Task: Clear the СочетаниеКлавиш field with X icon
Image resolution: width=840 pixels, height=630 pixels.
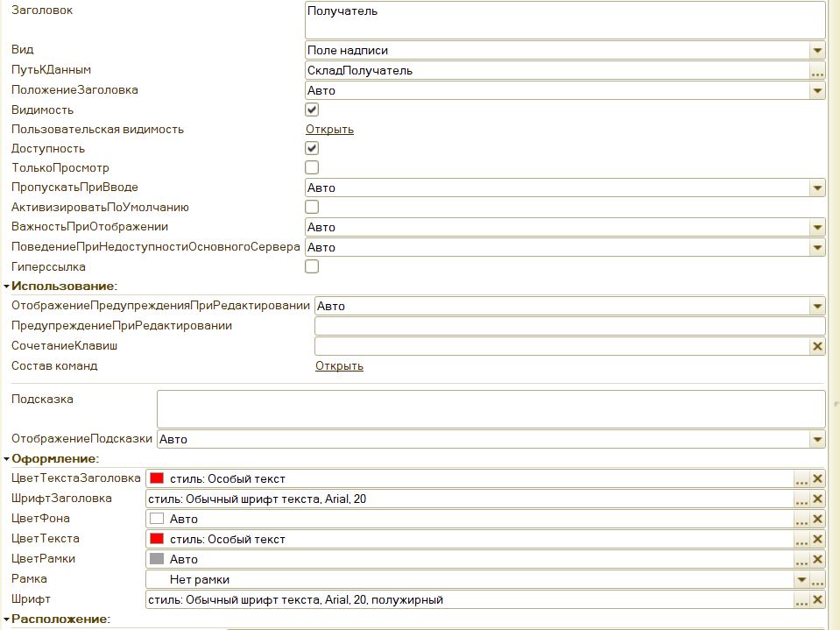Action: coord(817,346)
